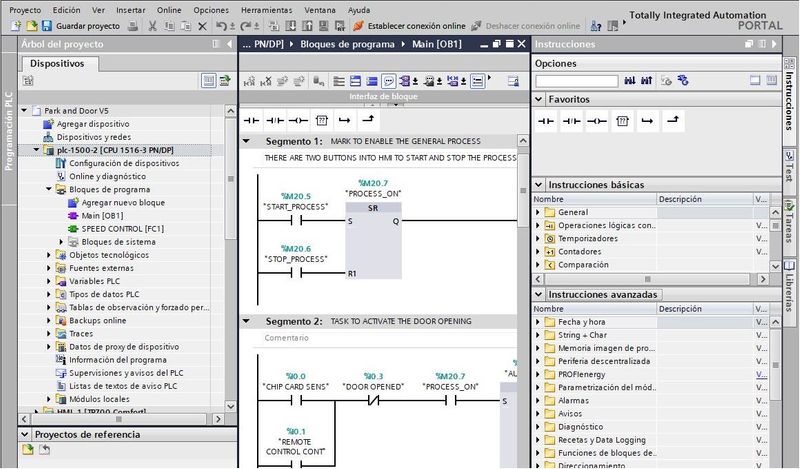The width and height of the screenshot is (800, 469).
Task: Click the Guardar proyecto save icon
Action: [46, 25]
